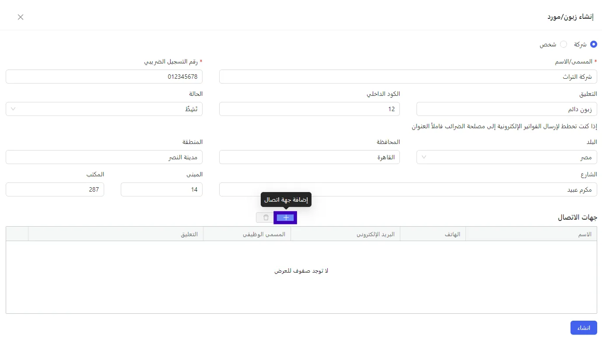The width and height of the screenshot is (602, 364).
Task: Click the التعليق column header in contacts table
Action: (115, 234)
